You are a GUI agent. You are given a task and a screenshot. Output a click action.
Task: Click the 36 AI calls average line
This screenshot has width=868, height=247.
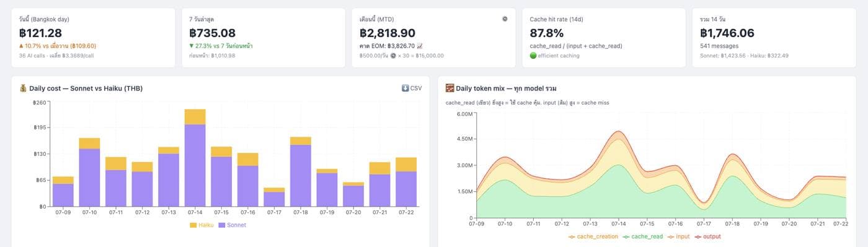tap(57, 56)
